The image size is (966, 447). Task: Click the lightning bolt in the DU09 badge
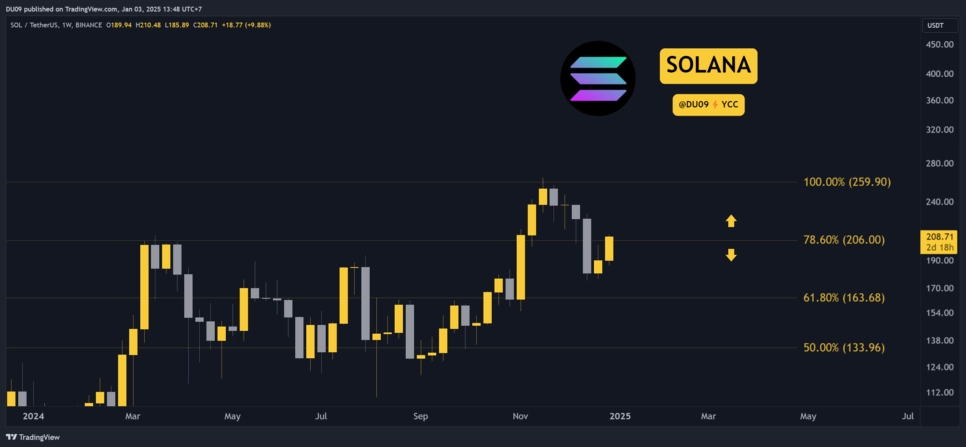[x=712, y=103]
